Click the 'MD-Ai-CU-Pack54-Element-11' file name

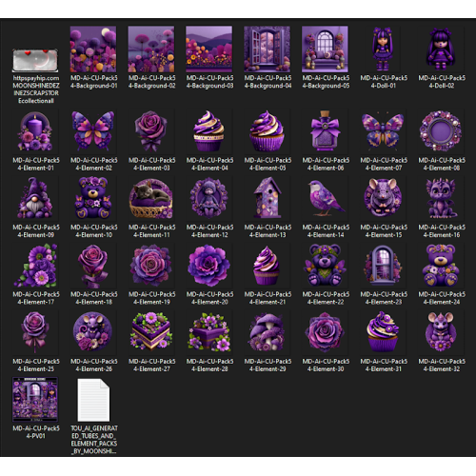click(x=151, y=231)
